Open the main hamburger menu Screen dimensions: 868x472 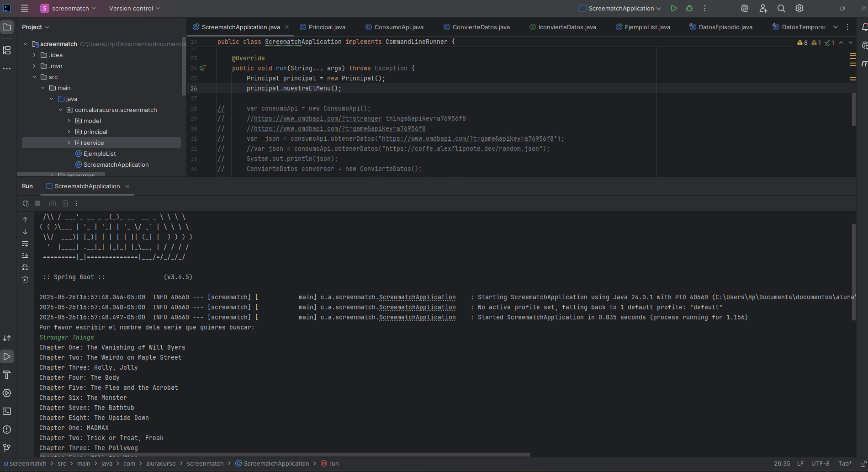pos(25,8)
